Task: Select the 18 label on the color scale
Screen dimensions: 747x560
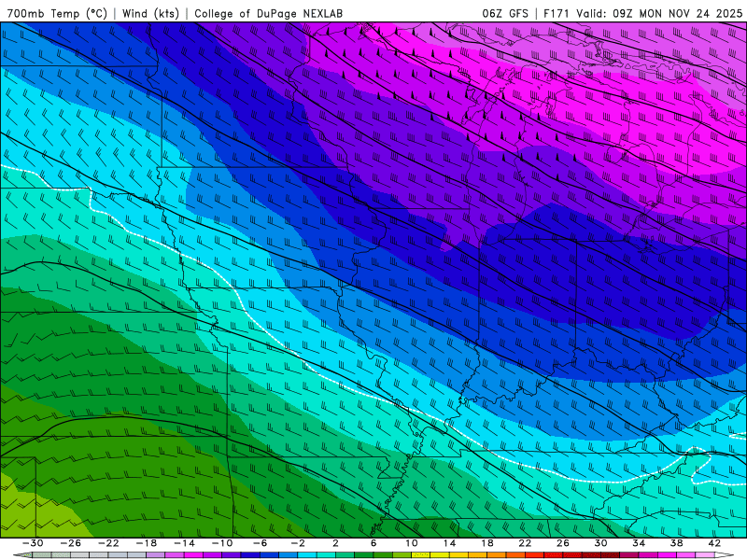Action: coord(487,543)
